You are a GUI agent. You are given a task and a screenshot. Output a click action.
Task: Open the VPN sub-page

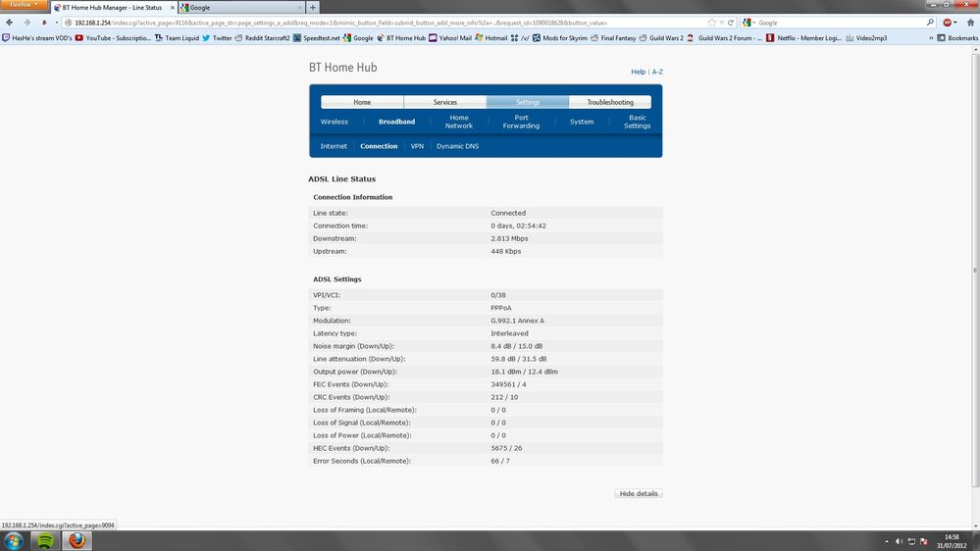[417, 146]
